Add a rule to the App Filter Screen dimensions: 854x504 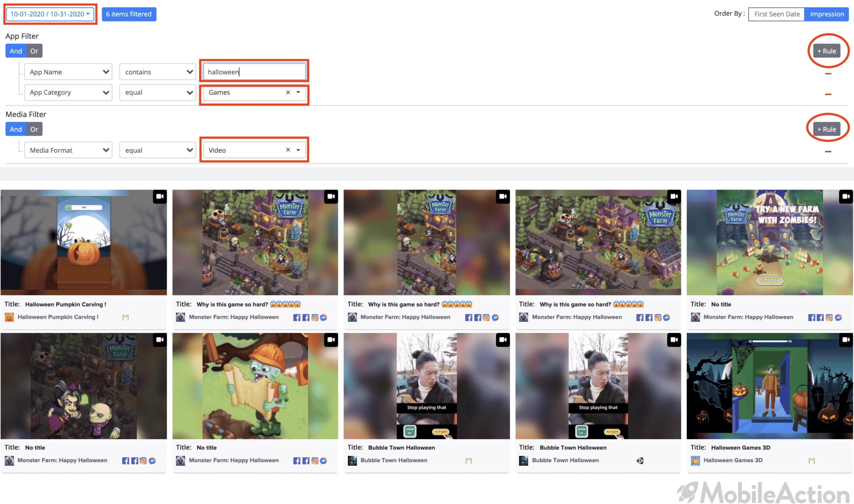point(826,51)
